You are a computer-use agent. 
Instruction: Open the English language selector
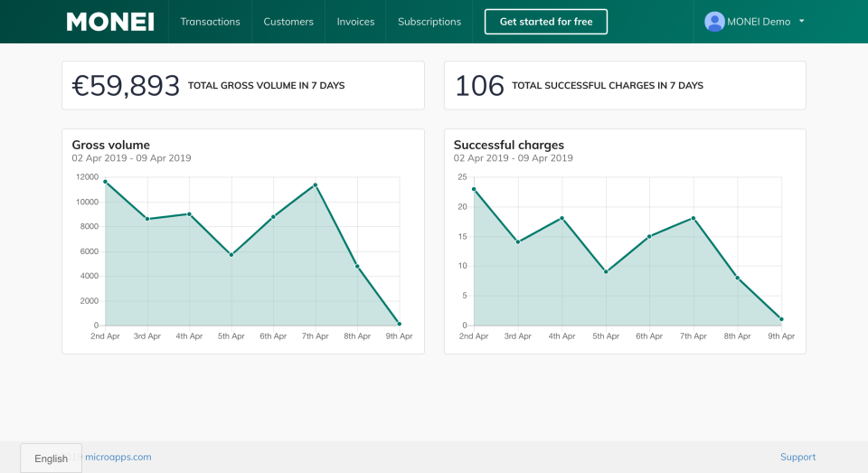click(x=52, y=459)
